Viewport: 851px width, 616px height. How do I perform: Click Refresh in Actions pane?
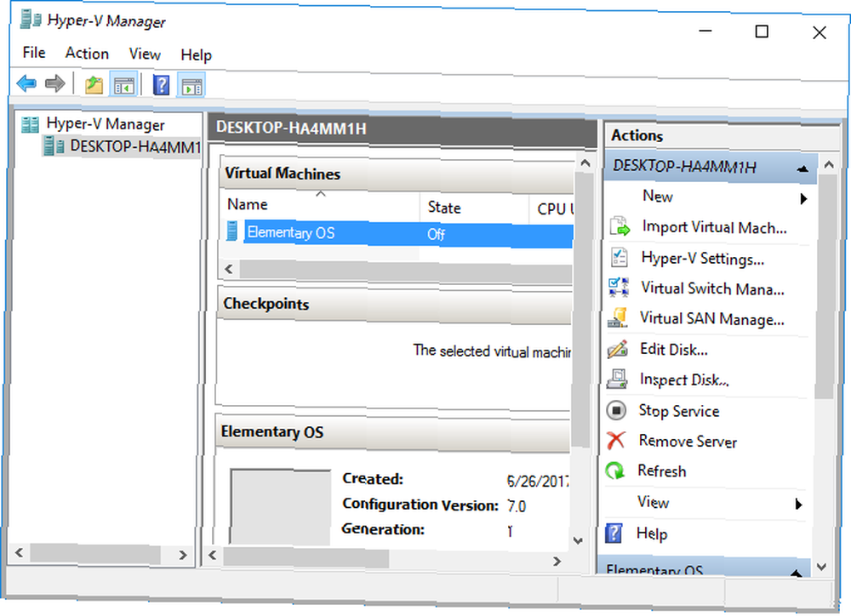click(x=661, y=471)
